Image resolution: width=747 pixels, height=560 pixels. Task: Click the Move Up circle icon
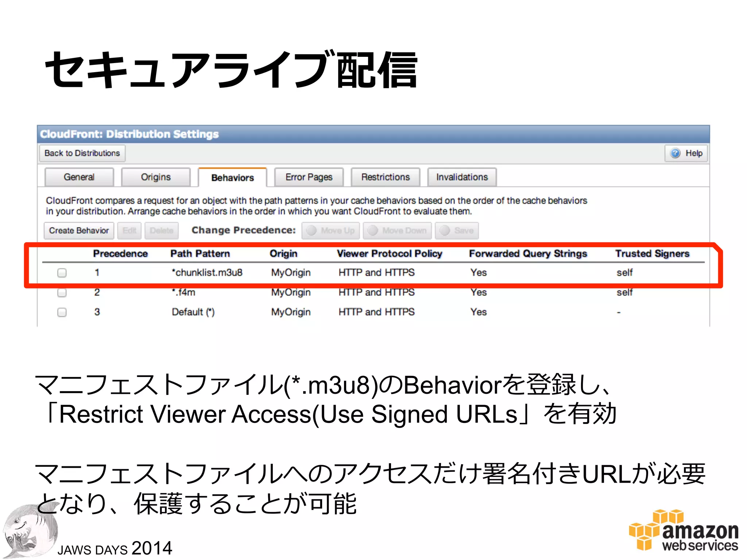[311, 230]
